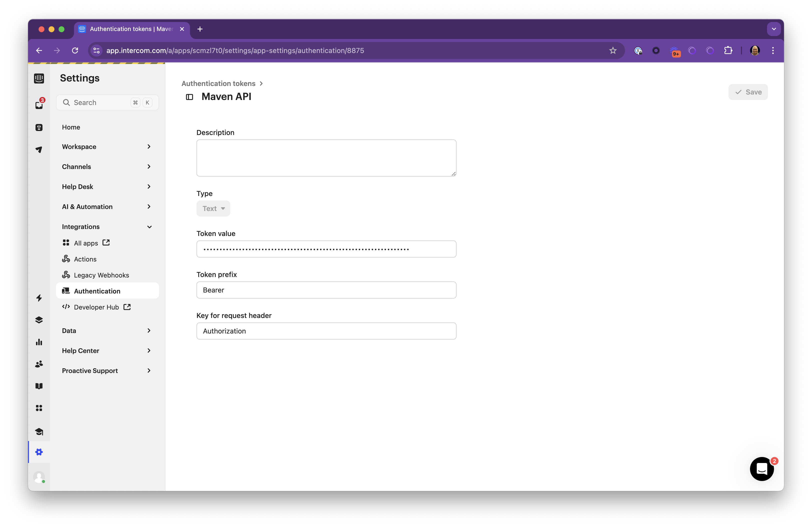Switch to the Authentication tokens breadcrumb

point(218,83)
